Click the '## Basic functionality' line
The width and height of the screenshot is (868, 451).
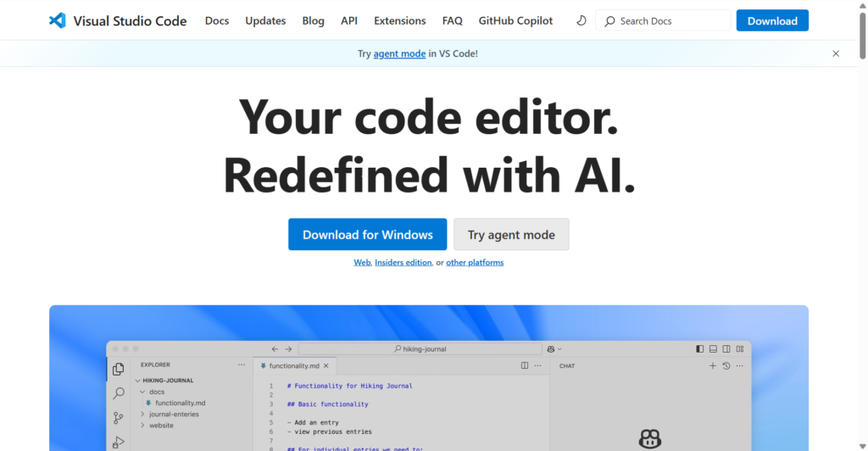tap(328, 404)
